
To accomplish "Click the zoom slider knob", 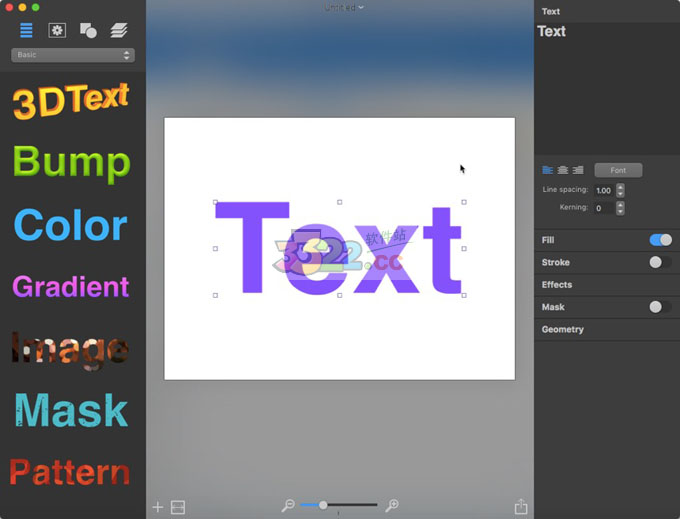I will [x=323, y=505].
